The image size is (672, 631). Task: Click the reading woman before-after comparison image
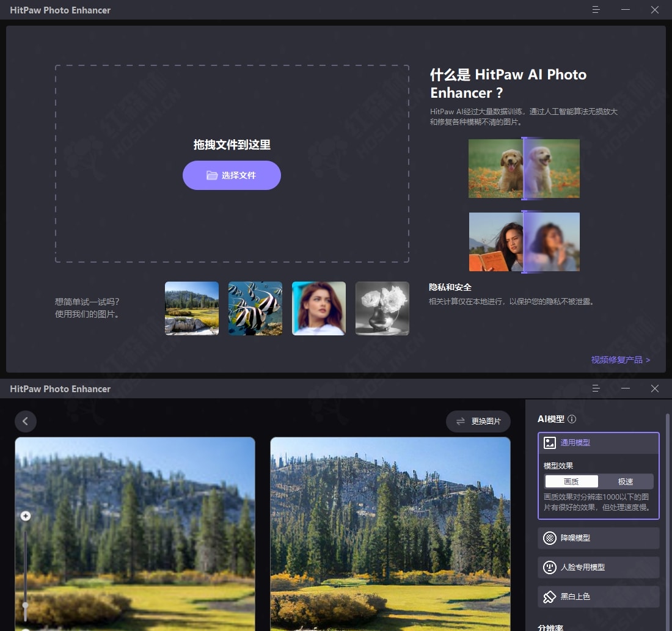[524, 242]
